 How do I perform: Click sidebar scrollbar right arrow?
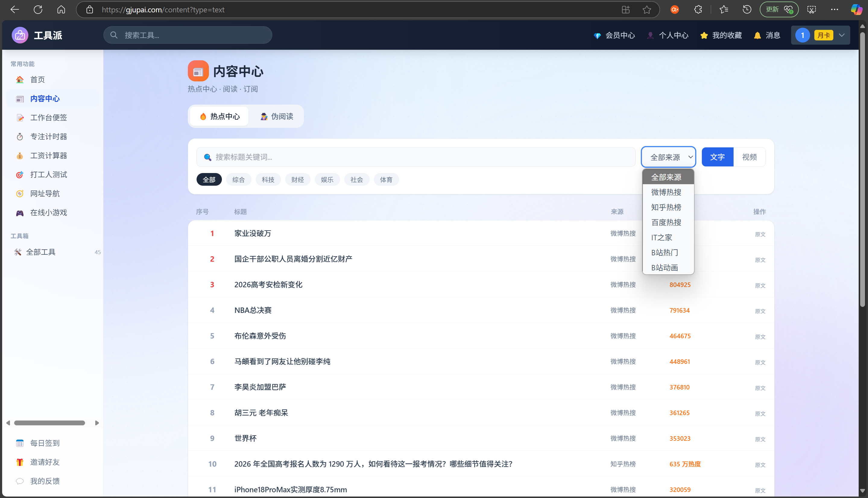[x=97, y=423]
